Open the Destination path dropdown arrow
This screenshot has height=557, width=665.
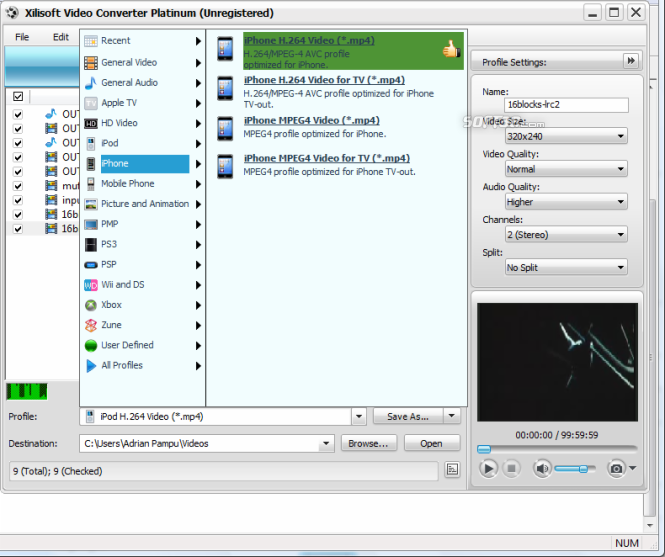pyautogui.click(x=326, y=444)
